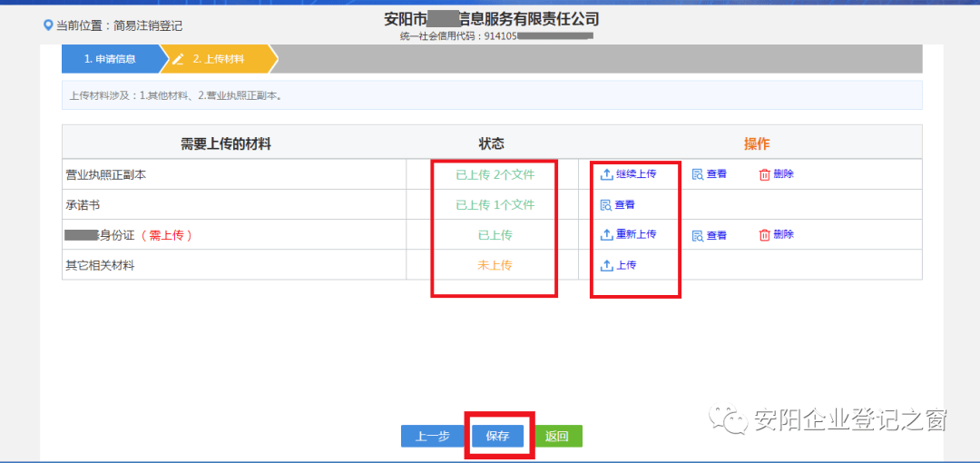Screen dimensions: 980x463
Task: Go to step 1. 申请信息
Action: tap(110, 59)
